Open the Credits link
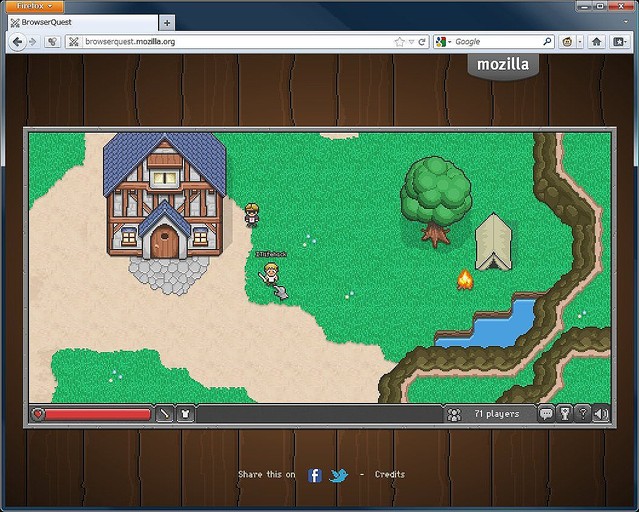This screenshot has height=512, width=639. 390,474
